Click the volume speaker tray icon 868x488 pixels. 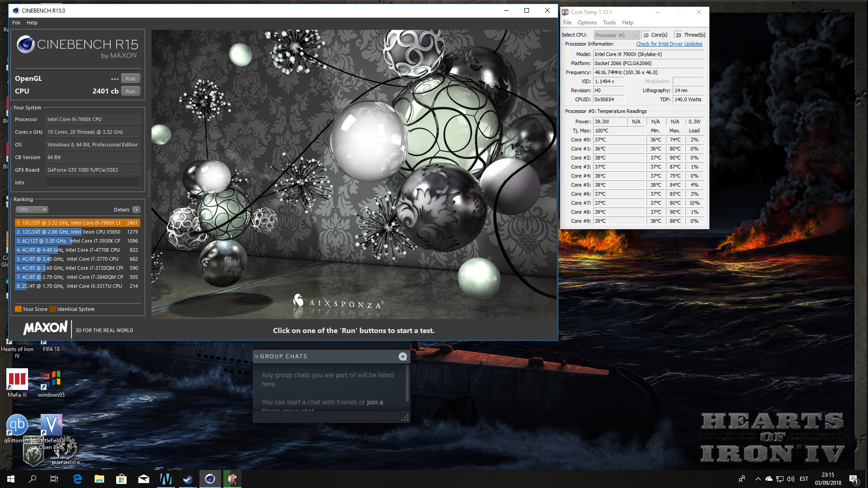pyautogui.click(x=791, y=479)
